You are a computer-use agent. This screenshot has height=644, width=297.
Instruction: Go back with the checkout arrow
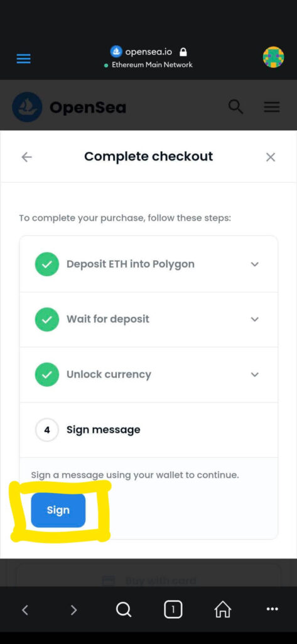click(x=26, y=157)
